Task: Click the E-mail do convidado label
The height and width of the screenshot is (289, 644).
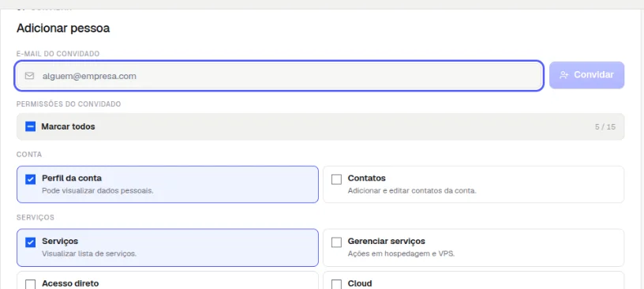Action: pyautogui.click(x=58, y=54)
